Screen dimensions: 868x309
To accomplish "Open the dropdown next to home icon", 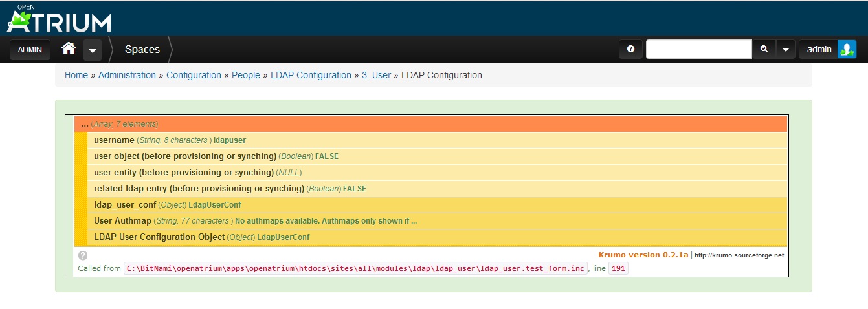I will 93,50.
